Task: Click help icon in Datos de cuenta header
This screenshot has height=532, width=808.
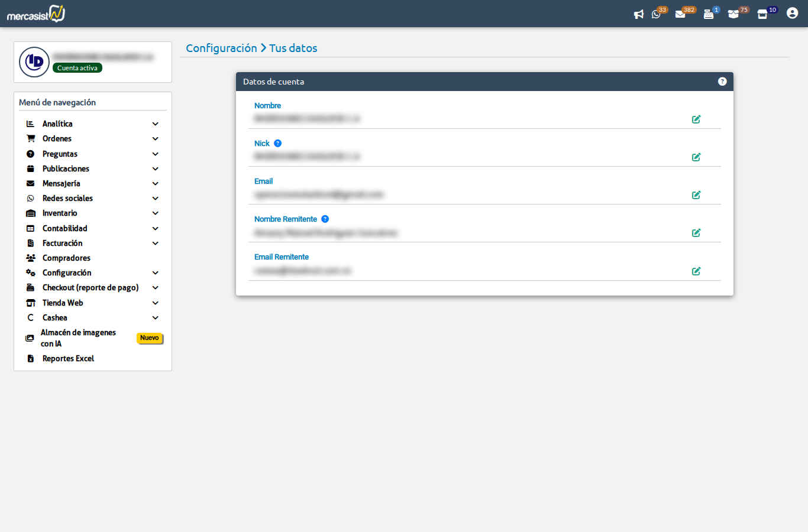Action: (x=722, y=82)
